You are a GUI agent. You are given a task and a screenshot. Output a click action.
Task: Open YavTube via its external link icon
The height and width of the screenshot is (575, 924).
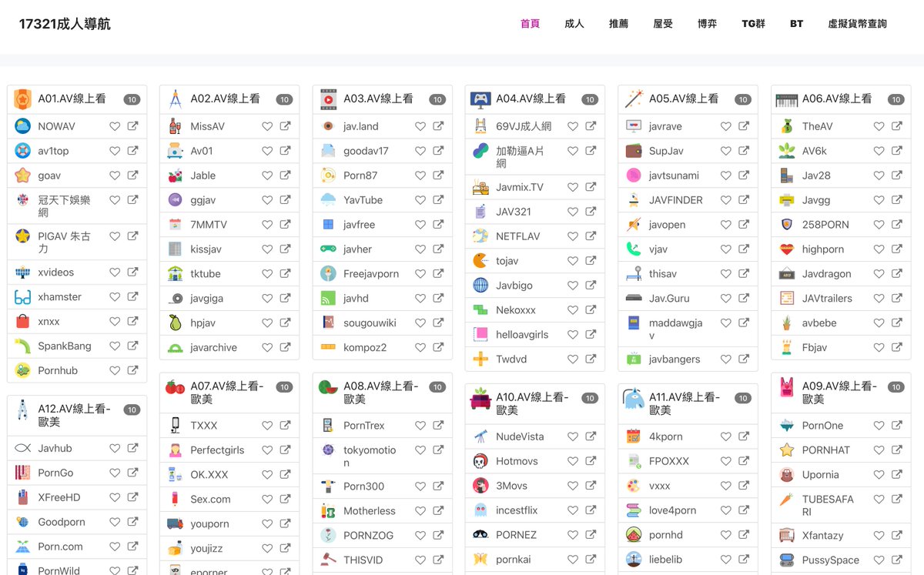(438, 199)
